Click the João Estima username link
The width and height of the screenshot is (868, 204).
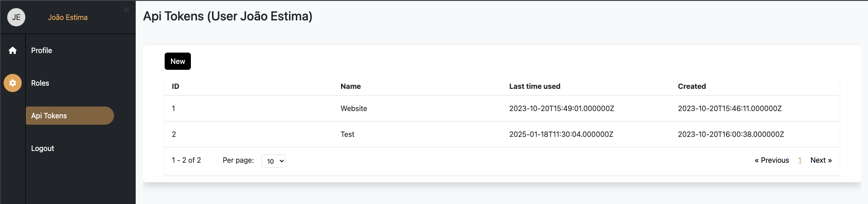click(68, 17)
